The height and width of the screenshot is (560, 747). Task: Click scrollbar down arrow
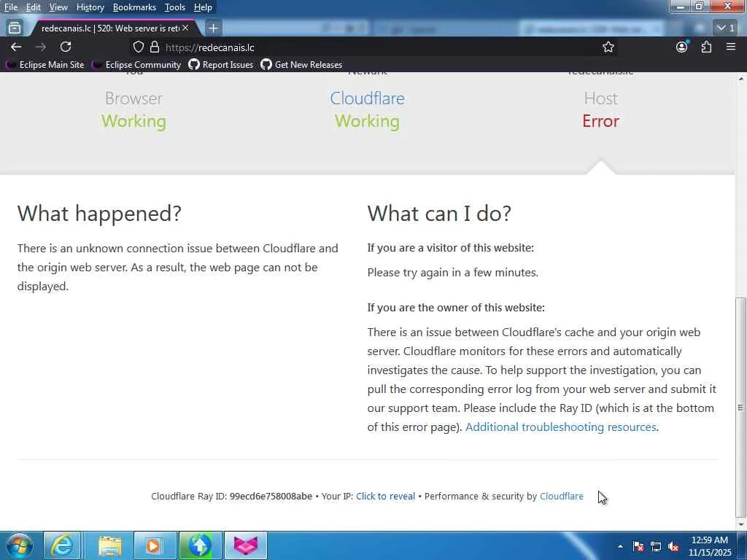coord(740,524)
